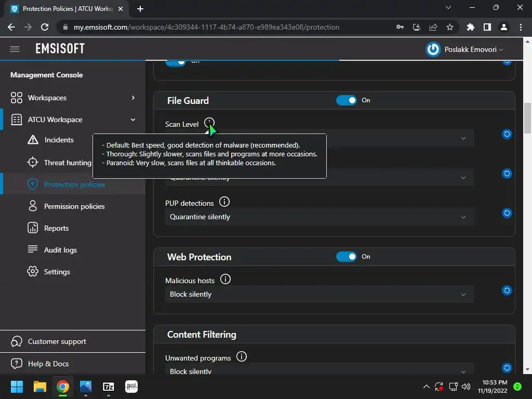Click the Scan Level info icon
The image size is (532, 399).
click(209, 123)
